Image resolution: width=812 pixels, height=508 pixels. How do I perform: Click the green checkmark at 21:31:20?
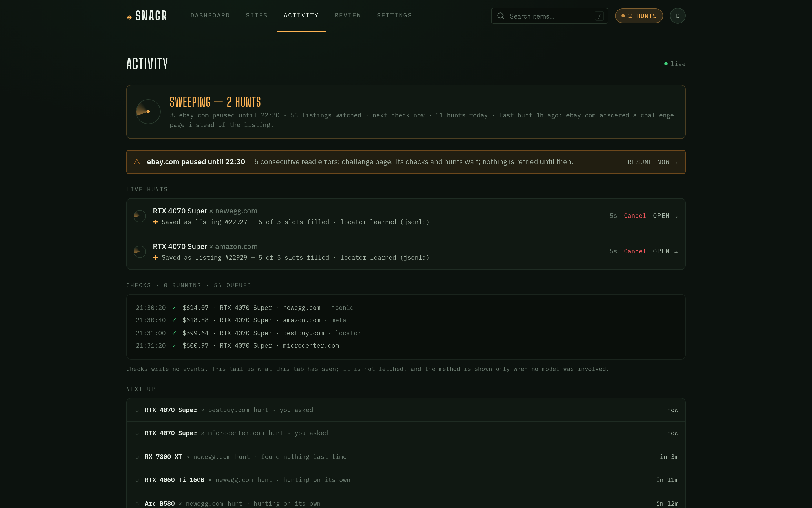click(x=174, y=345)
